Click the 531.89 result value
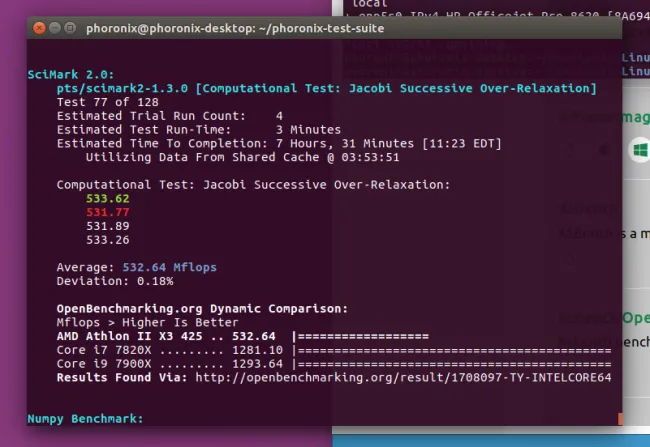This screenshot has height=447, width=650. 108,226
